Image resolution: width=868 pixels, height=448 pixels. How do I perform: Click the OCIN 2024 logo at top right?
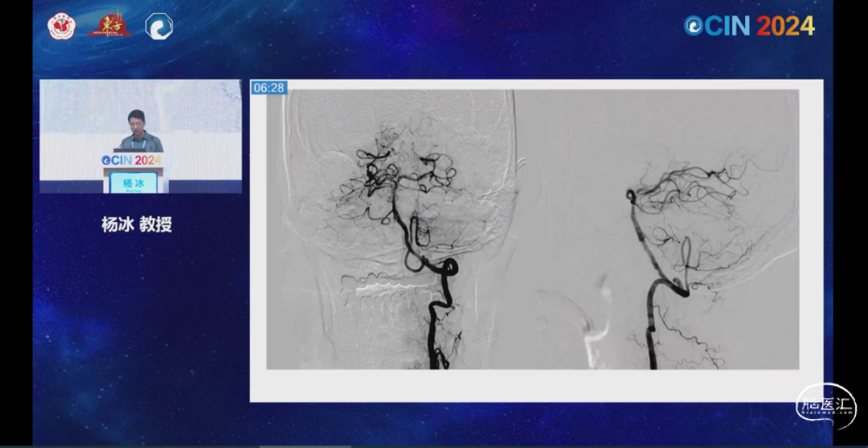(749, 26)
